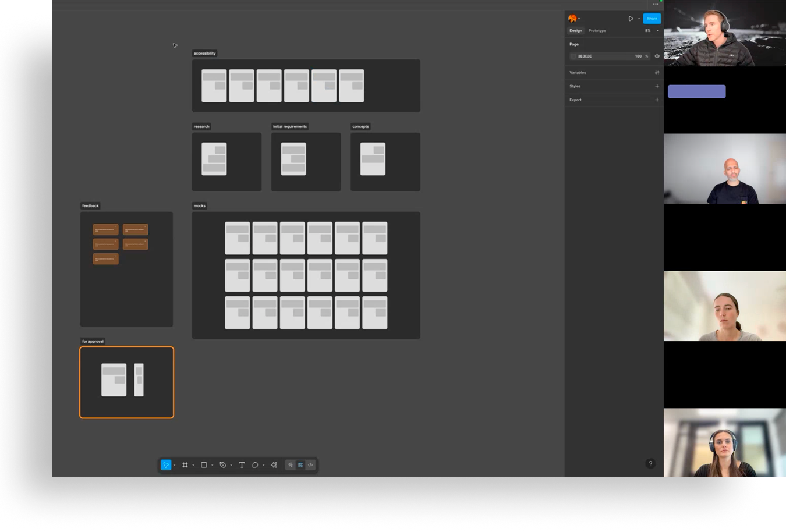Select the "for approval" frame label
The image size is (786, 532).
[93, 342]
